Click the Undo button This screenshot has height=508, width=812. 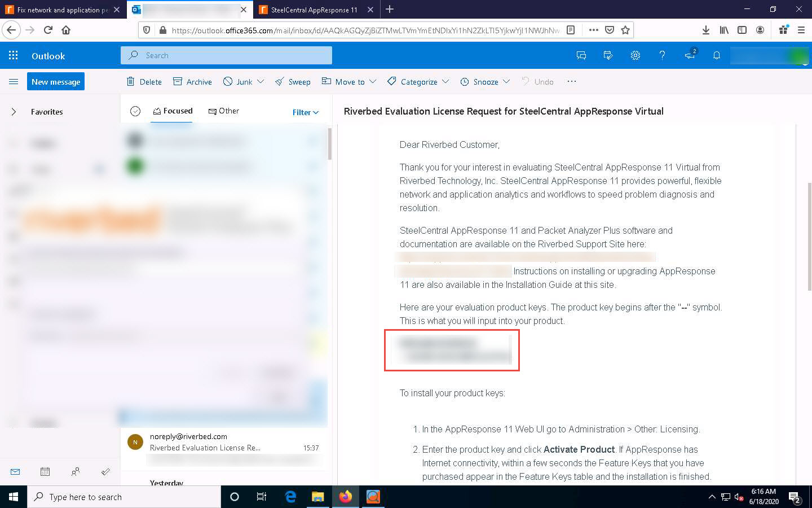pyautogui.click(x=537, y=81)
